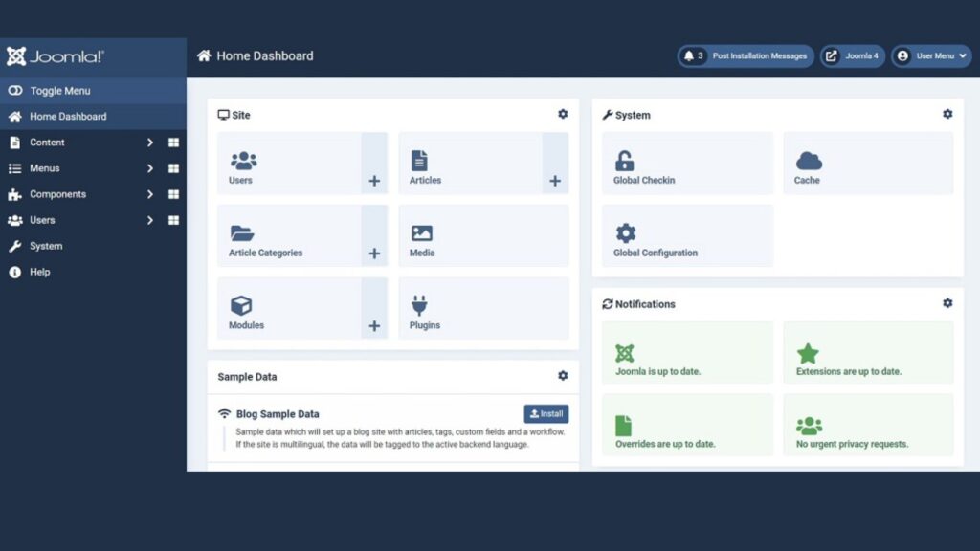
Task: Open the Media quick icon tile
Action: click(x=483, y=235)
